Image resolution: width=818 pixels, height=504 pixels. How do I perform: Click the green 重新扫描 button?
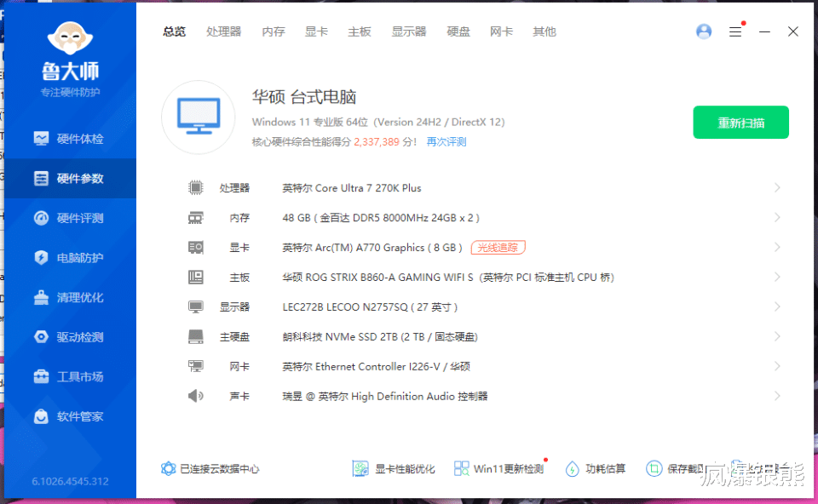tap(740, 123)
